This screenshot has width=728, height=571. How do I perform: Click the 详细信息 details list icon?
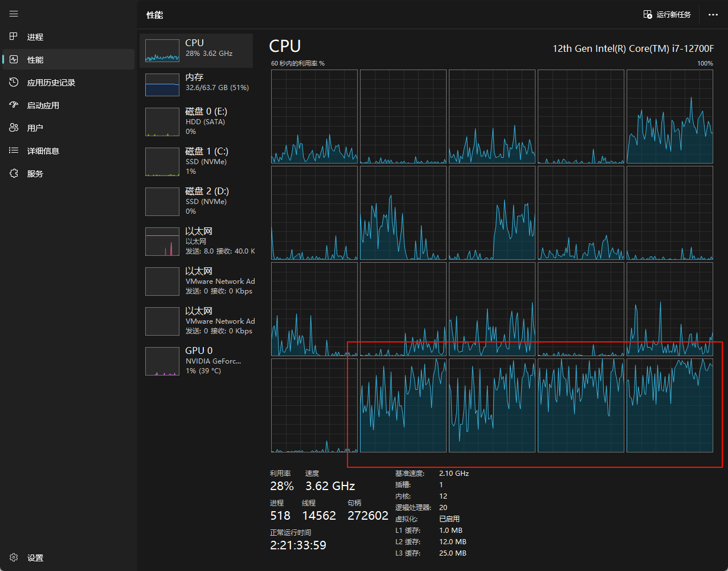point(14,150)
